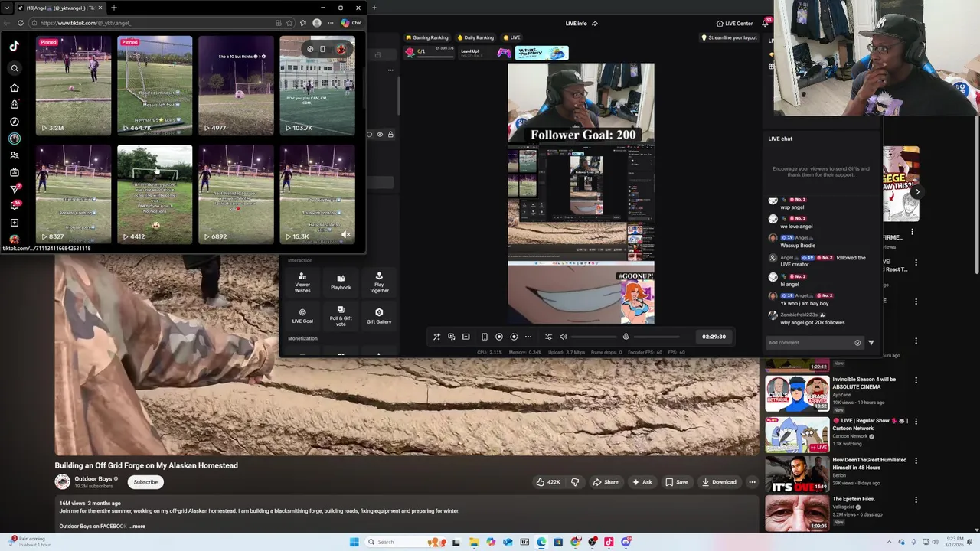Open Playbook in the Interaction panel
Viewport: 980px width, 551px height.
tap(341, 282)
